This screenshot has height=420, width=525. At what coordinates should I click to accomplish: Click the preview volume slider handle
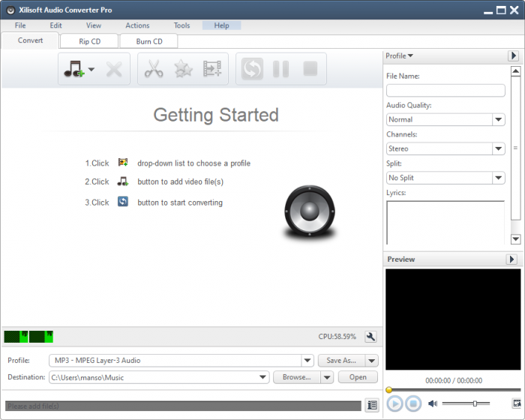pyautogui.click(x=475, y=404)
